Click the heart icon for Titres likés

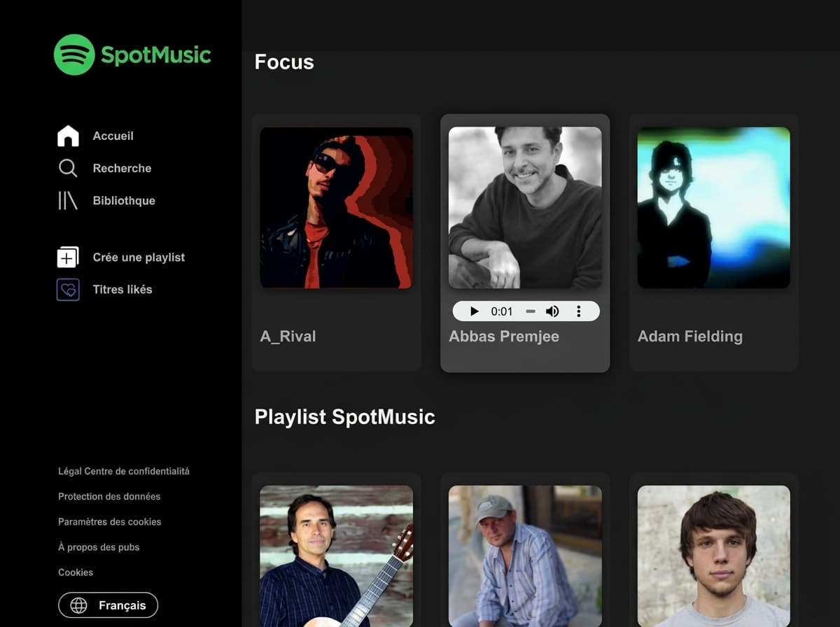click(x=68, y=289)
